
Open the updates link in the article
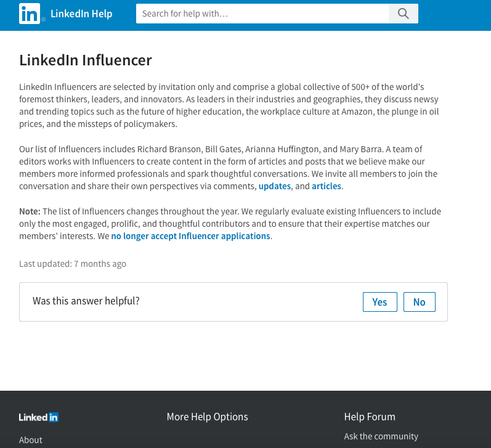[275, 186]
